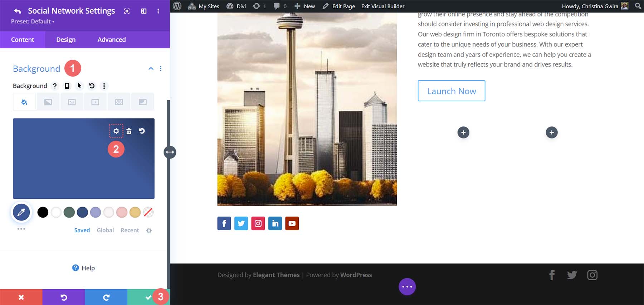Image resolution: width=644 pixels, height=305 pixels.
Task: Open the eyedropper color picker
Action: click(x=21, y=212)
